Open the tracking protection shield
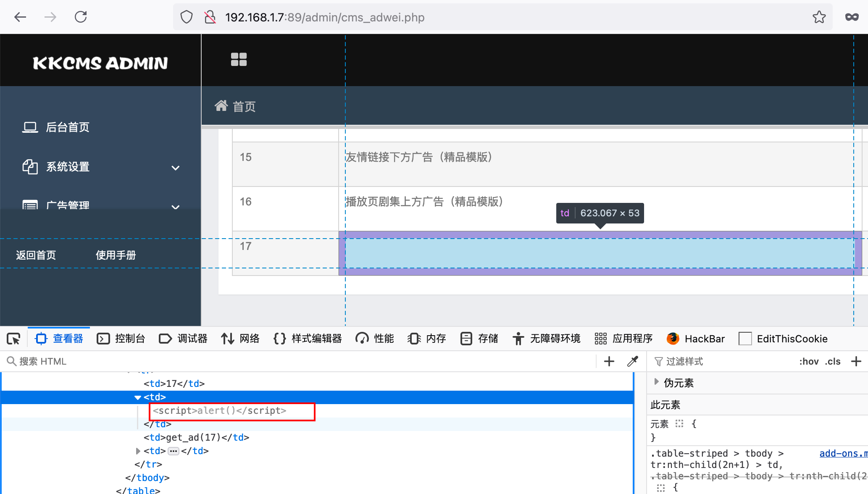 coord(187,17)
